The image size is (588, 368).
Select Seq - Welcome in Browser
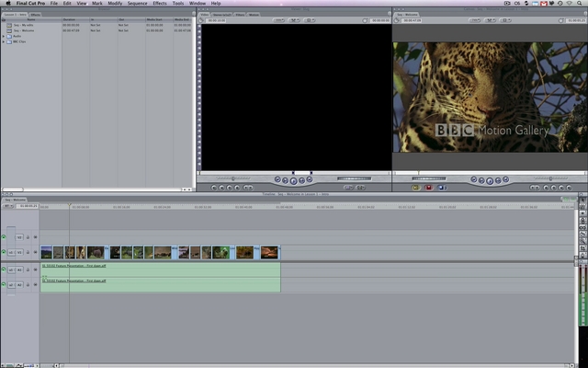[x=24, y=30]
